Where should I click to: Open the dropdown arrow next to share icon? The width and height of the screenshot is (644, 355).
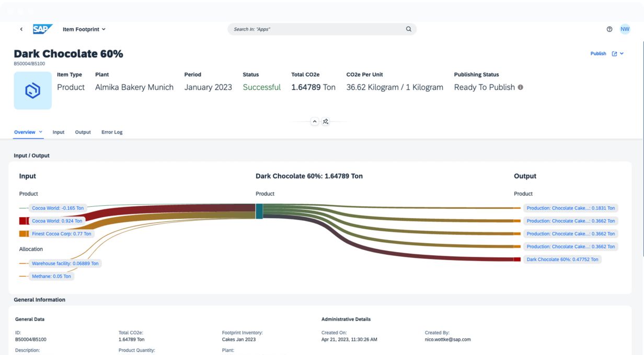(x=622, y=54)
